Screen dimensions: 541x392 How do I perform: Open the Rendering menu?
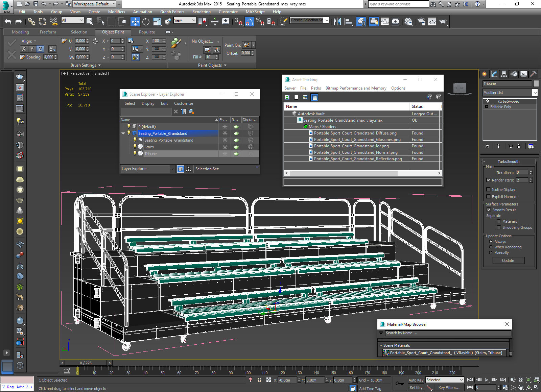click(x=202, y=12)
